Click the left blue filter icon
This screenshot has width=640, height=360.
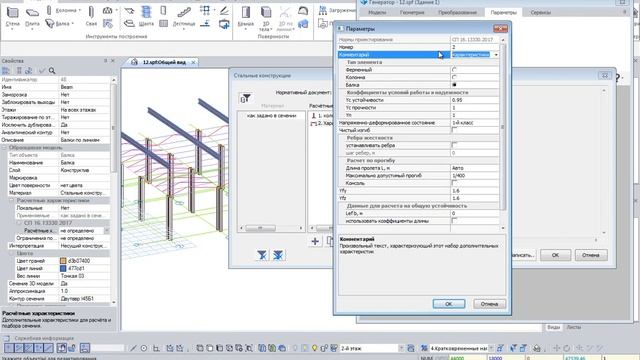[x=262, y=256]
